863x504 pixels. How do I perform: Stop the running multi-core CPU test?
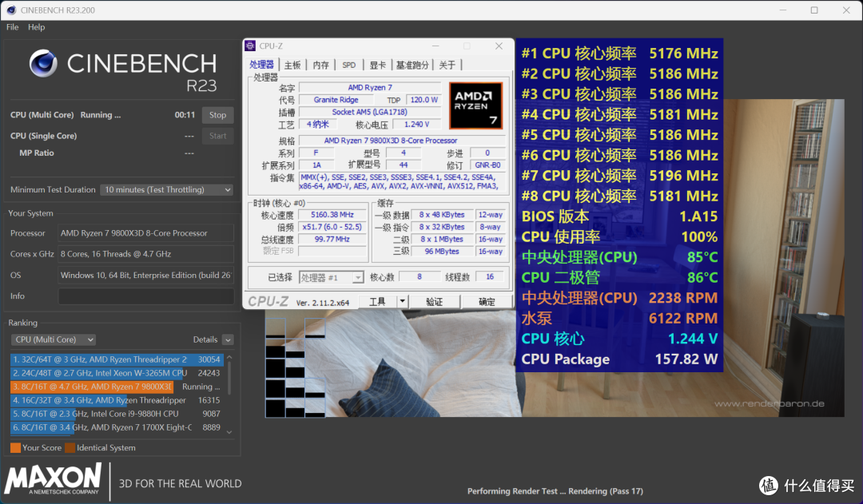click(x=217, y=114)
